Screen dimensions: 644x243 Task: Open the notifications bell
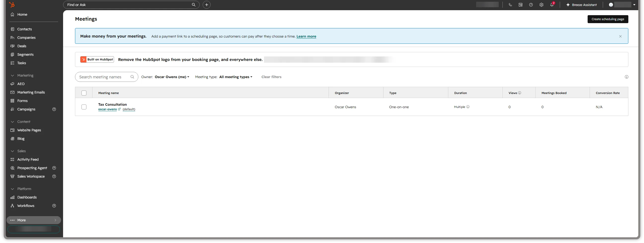552,5
